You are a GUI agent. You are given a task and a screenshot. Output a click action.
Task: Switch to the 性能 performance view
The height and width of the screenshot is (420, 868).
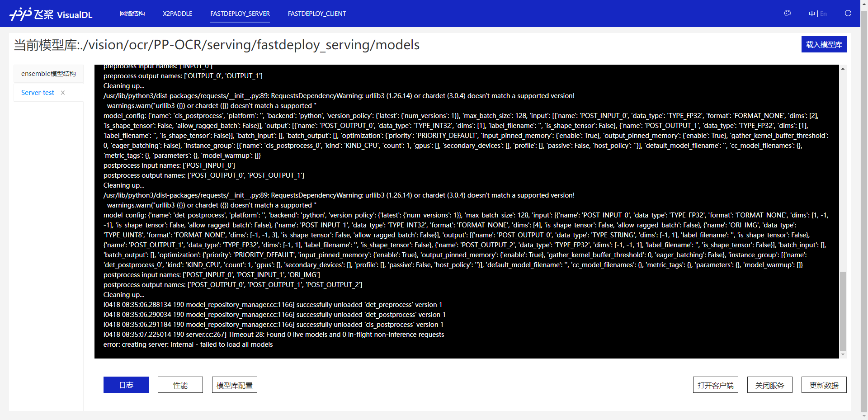coord(180,385)
